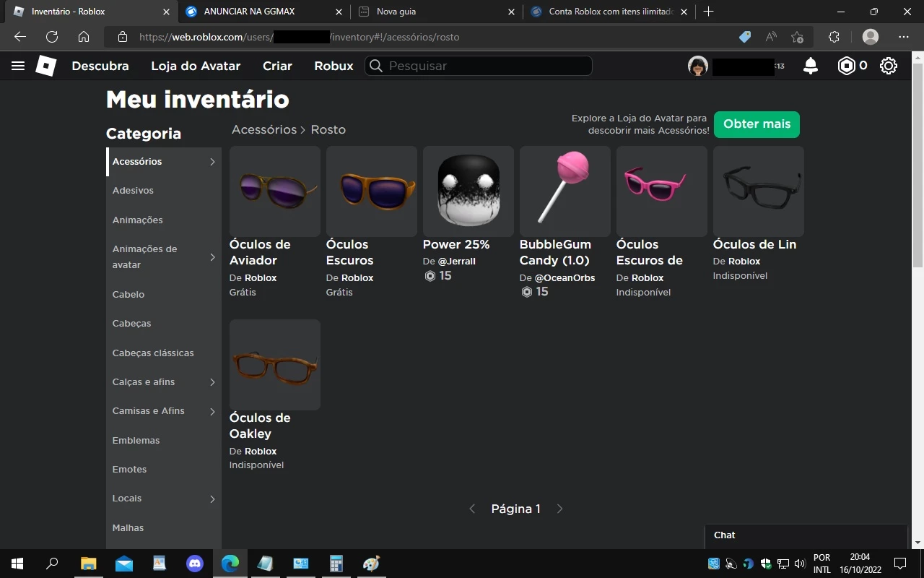Expand the Camisas e Afins category

click(212, 412)
